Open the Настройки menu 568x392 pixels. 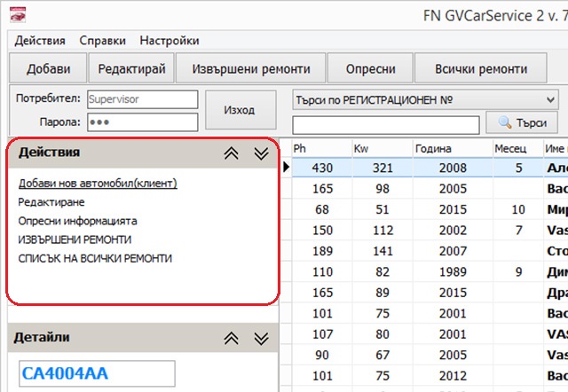[170, 41]
